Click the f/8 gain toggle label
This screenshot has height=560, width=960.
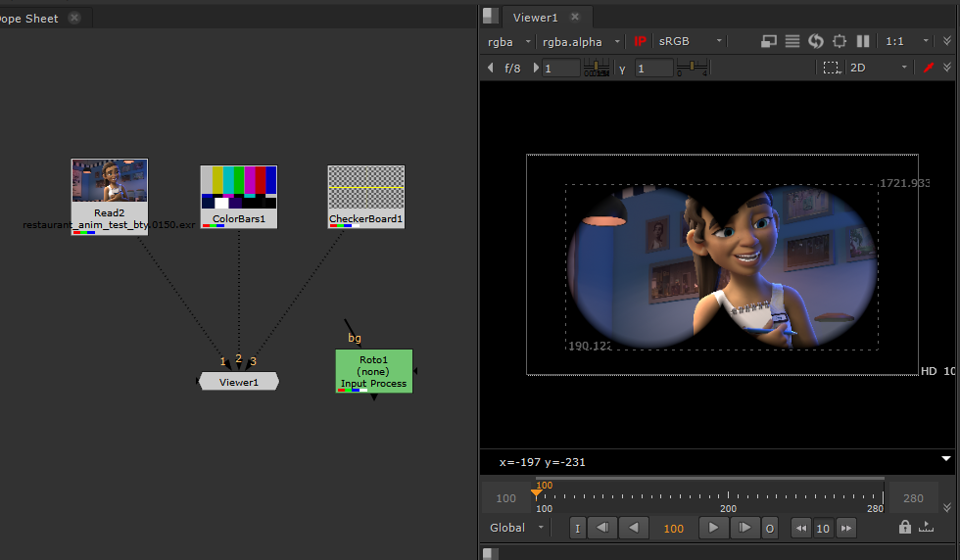(512, 68)
